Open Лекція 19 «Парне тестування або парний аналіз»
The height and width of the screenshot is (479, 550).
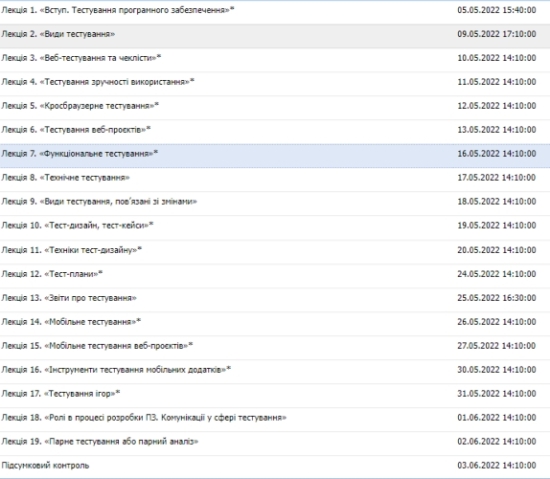(100, 441)
